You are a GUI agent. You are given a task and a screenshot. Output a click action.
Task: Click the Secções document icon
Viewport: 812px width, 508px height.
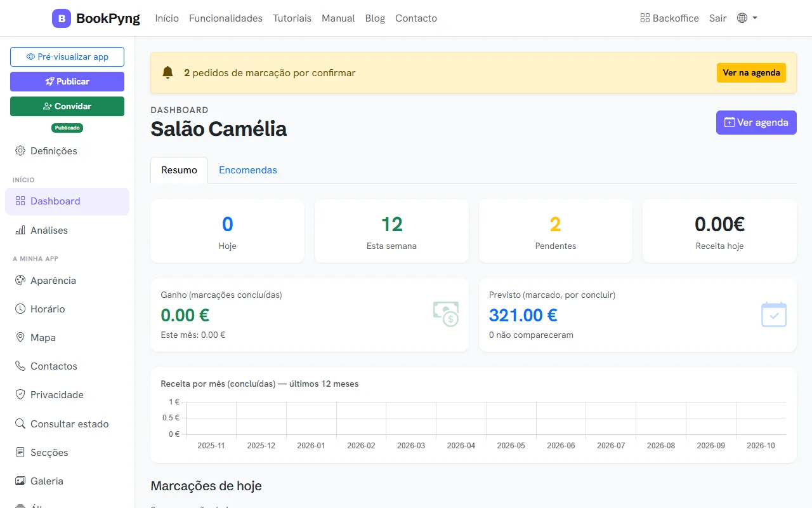[x=20, y=452]
